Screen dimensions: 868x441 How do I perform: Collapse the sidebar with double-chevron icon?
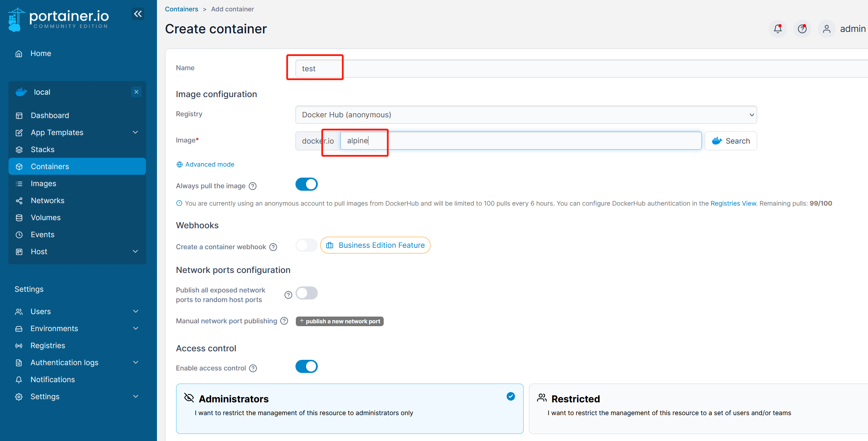click(138, 14)
